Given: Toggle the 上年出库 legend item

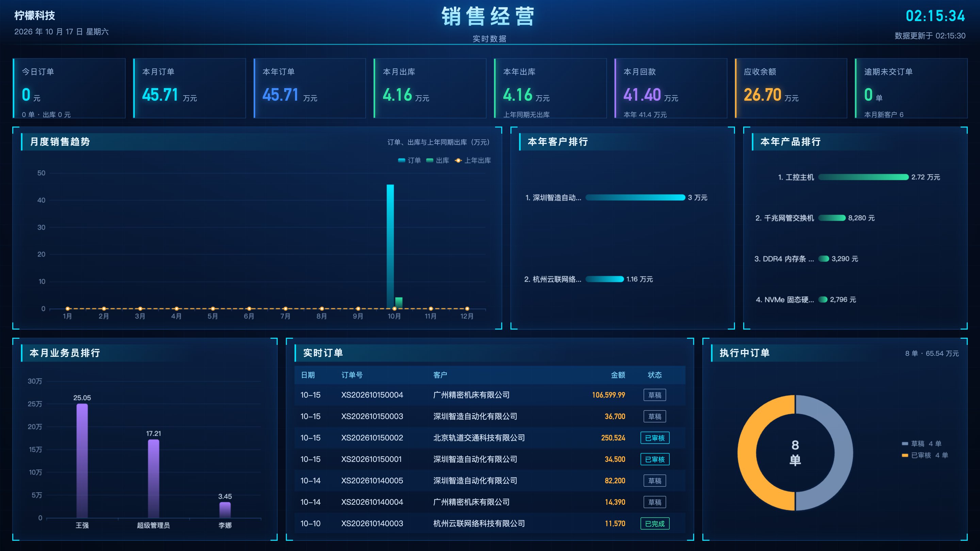Looking at the screenshot, I should (473, 161).
